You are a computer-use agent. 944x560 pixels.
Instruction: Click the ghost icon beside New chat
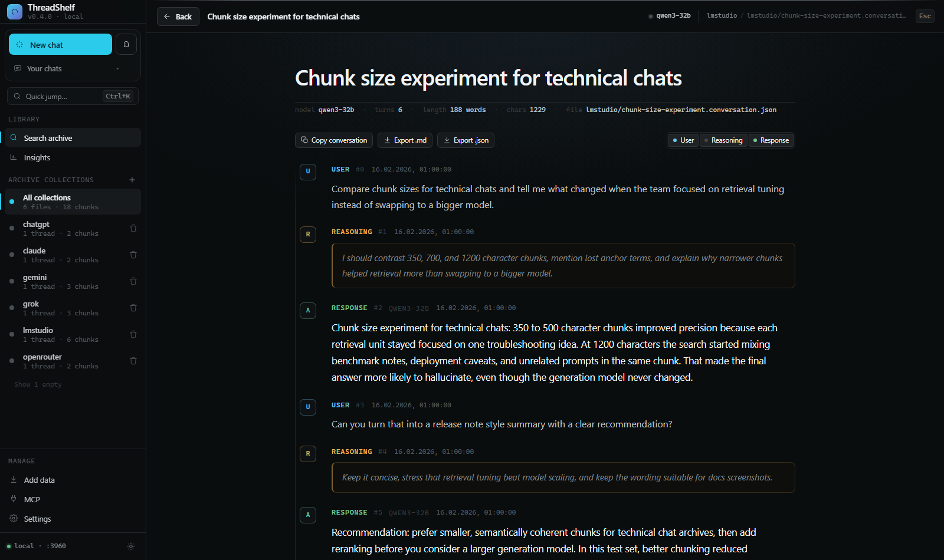[126, 44]
